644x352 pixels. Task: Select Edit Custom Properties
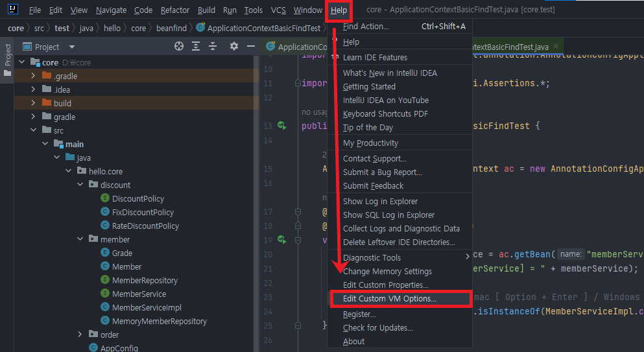coord(400,285)
